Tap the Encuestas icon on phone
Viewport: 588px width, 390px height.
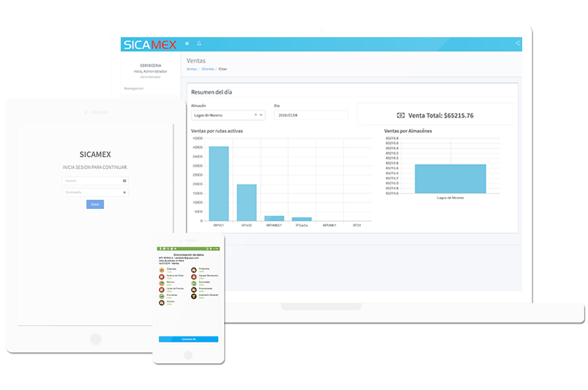coord(162,296)
